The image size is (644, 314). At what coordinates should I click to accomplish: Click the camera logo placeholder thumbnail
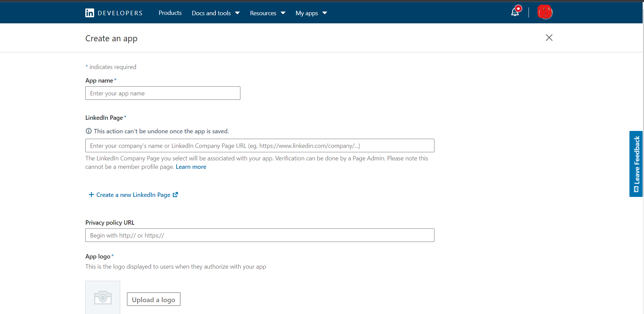coord(103,298)
